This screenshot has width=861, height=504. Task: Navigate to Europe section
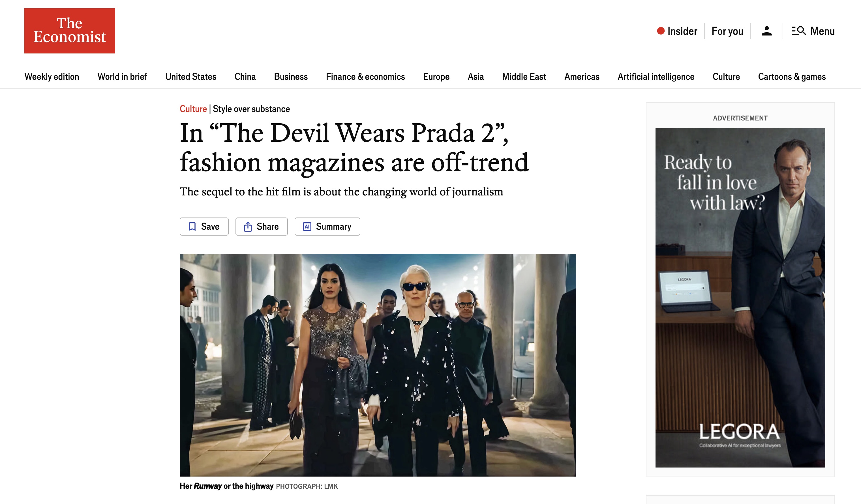tap(436, 77)
